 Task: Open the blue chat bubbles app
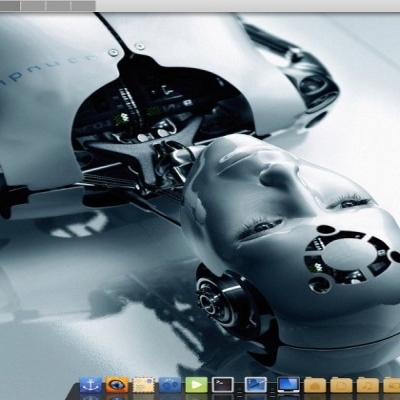coord(170,385)
